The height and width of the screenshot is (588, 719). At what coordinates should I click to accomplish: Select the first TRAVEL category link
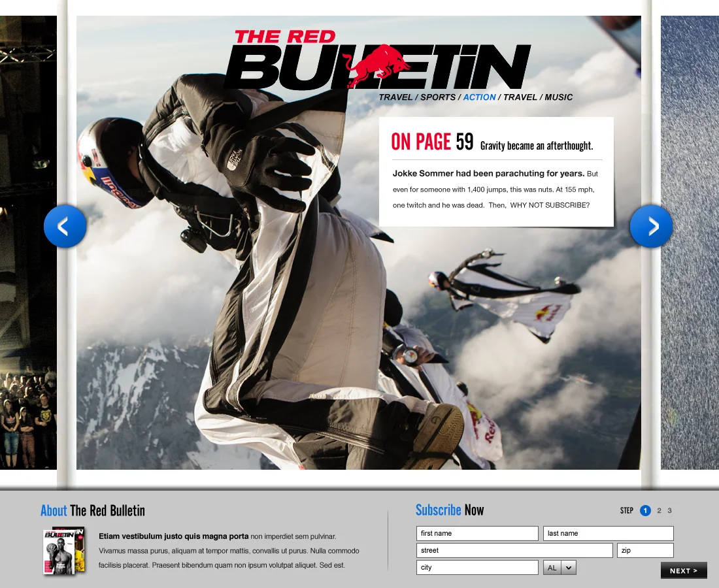pyautogui.click(x=395, y=97)
